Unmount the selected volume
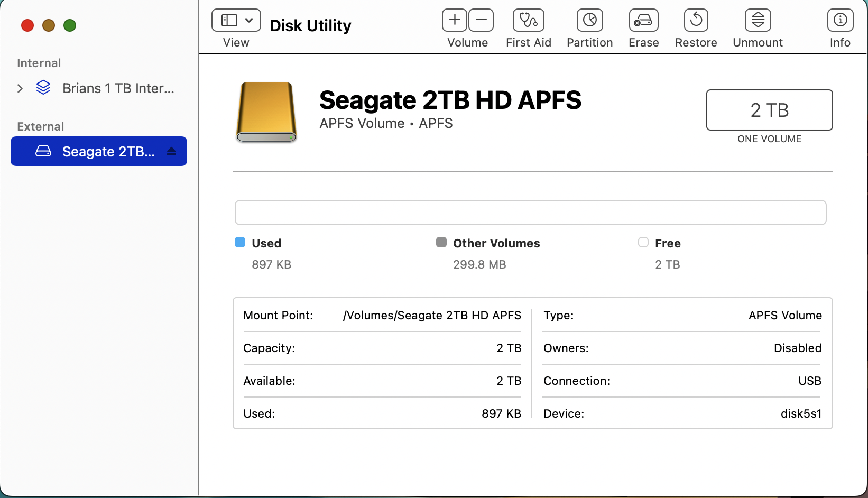The height and width of the screenshot is (498, 868). (x=758, y=21)
